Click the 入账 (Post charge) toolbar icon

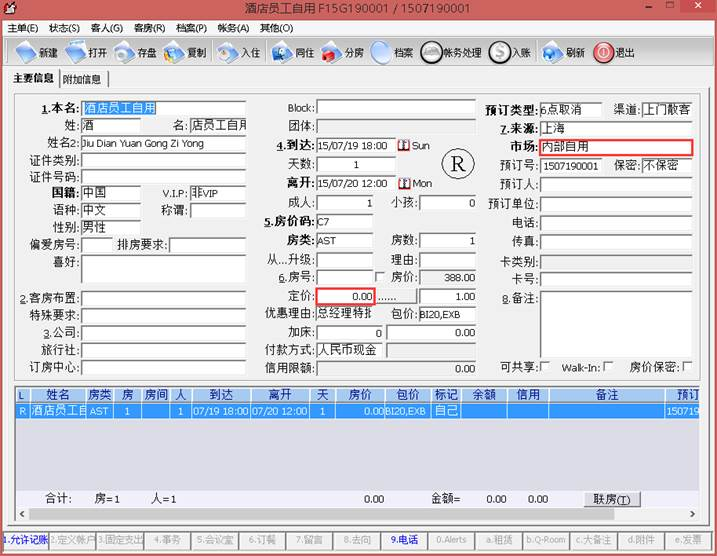coord(499,52)
